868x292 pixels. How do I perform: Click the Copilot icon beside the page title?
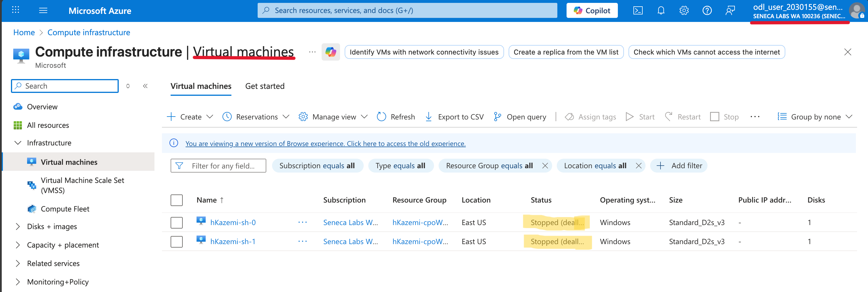coord(331,52)
